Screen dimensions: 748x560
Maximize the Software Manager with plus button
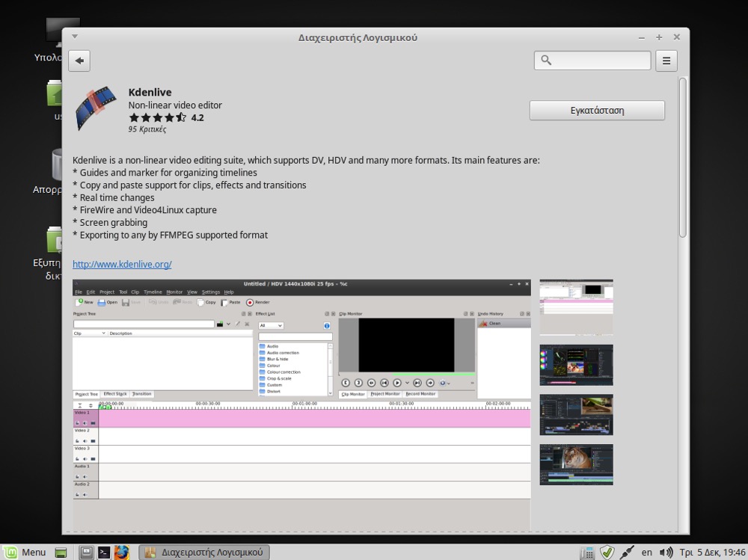[659, 37]
